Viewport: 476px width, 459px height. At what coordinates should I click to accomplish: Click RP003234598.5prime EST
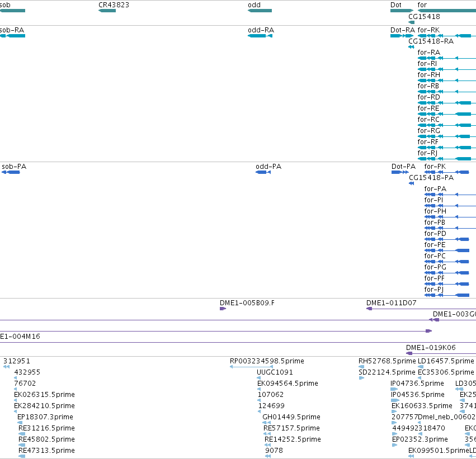point(251,367)
